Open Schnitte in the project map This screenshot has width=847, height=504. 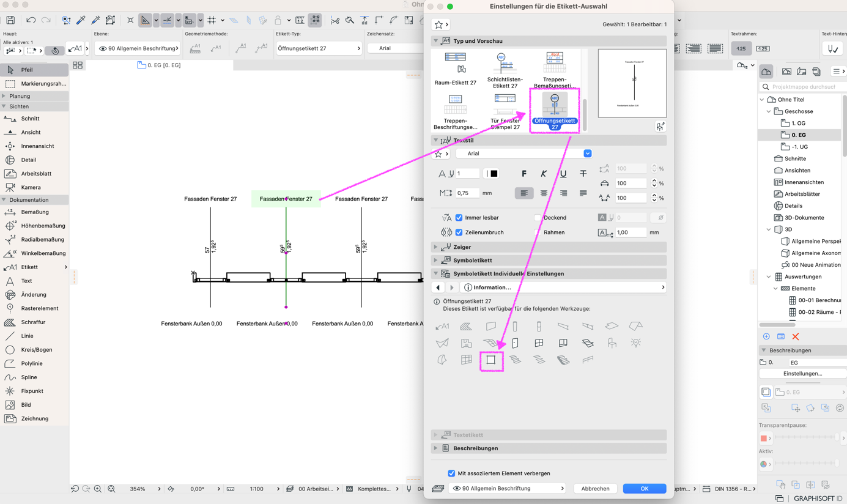pos(795,158)
